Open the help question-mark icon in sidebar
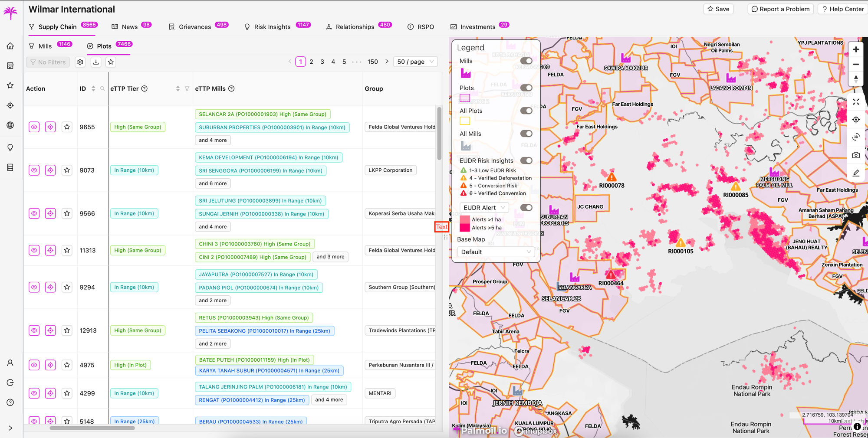 click(x=10, y=402)
